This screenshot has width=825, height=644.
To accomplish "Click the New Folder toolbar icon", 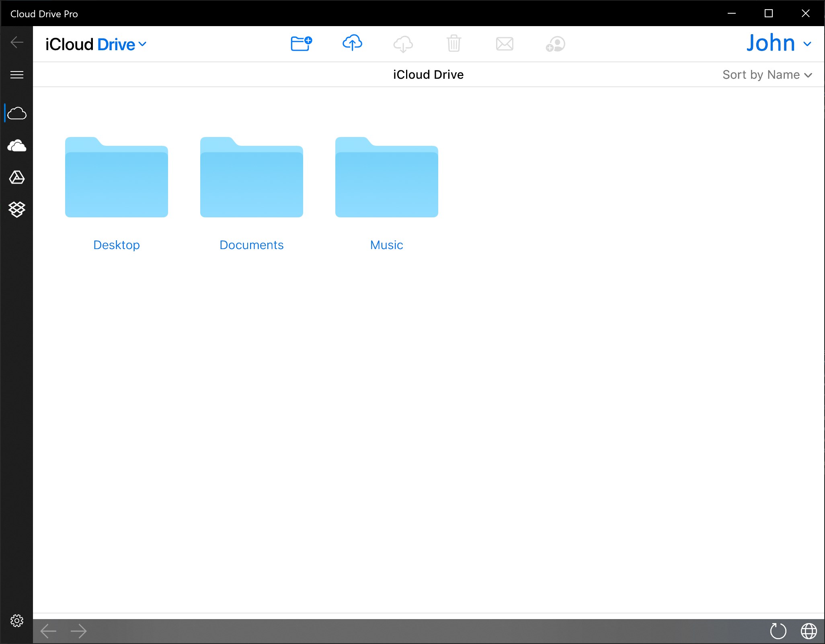I will coord(301,43).
